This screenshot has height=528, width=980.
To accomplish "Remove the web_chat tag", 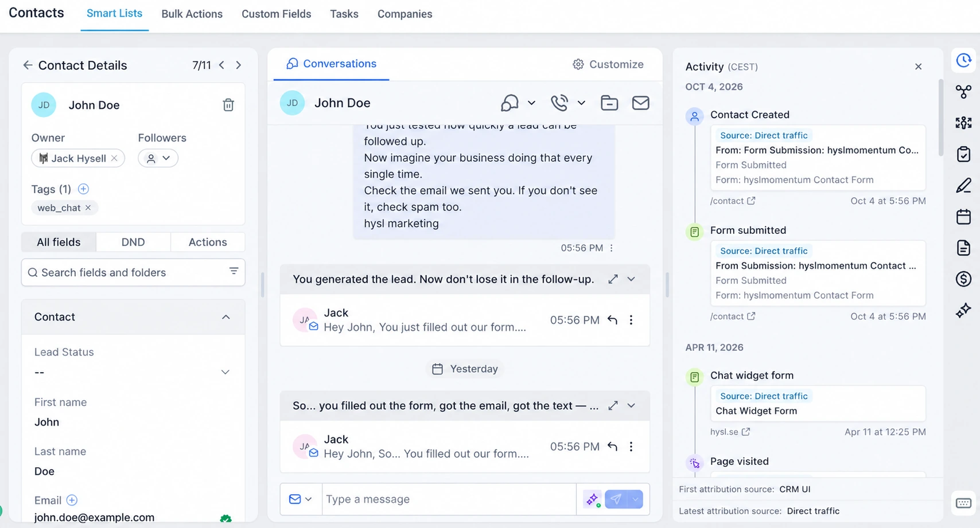I will point(88,208).
